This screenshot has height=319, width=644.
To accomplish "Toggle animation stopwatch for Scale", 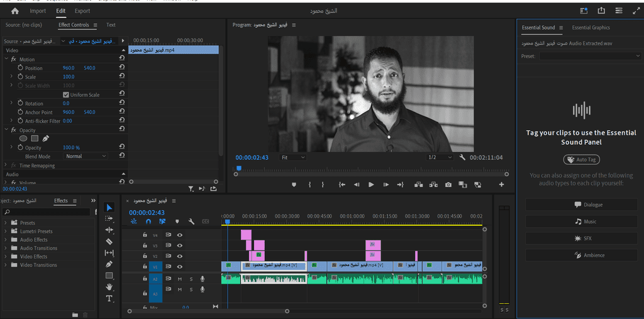I will [x=21, y=77].
